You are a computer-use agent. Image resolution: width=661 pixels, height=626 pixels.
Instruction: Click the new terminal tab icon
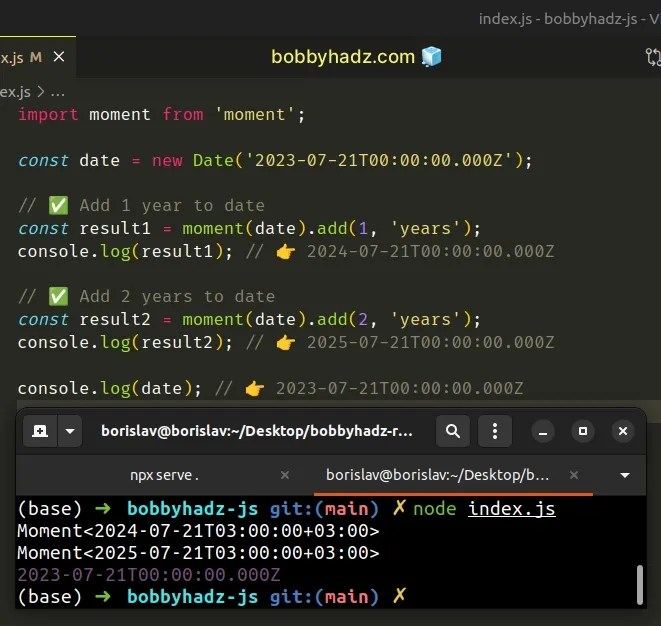[40, 431]
